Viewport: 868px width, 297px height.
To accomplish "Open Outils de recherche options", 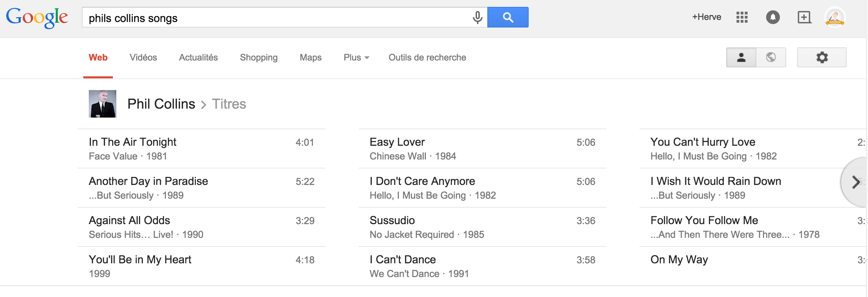I will (x=427, y=57).
